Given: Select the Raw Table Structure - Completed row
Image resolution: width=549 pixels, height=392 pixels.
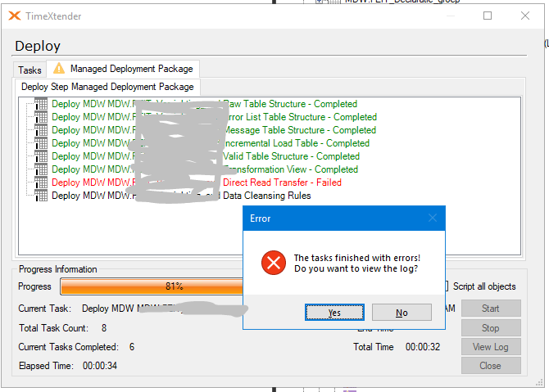Looking at the screenshot, I should (205, 104).
